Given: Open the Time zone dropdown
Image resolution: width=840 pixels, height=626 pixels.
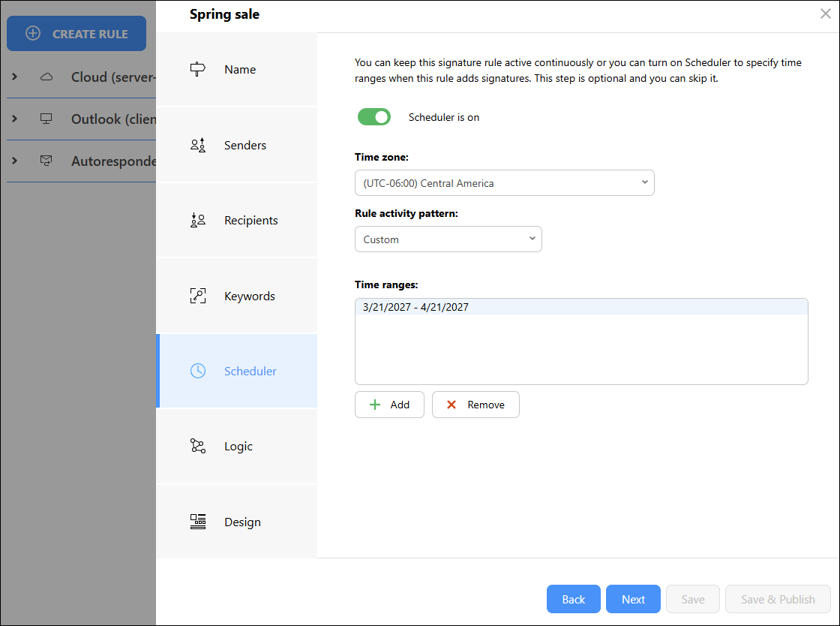Looking at the screenshot, I should 504,182.
